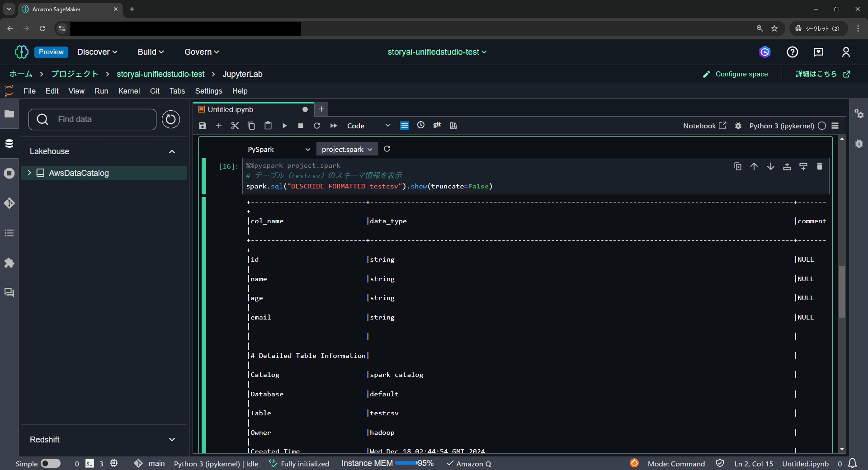Focus the Find data search field
The width and height of the screenshot is (868, 470).
click(x=92, y=119)
